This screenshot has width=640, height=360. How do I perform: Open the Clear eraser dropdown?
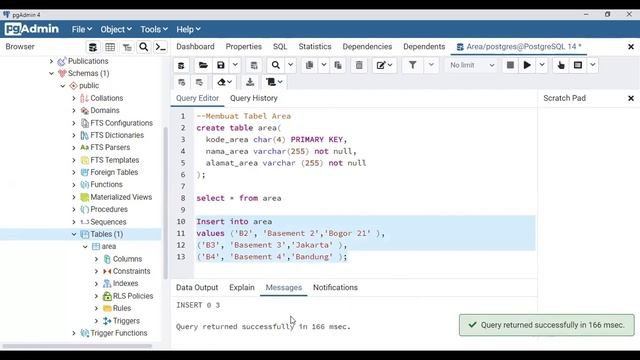224,82
